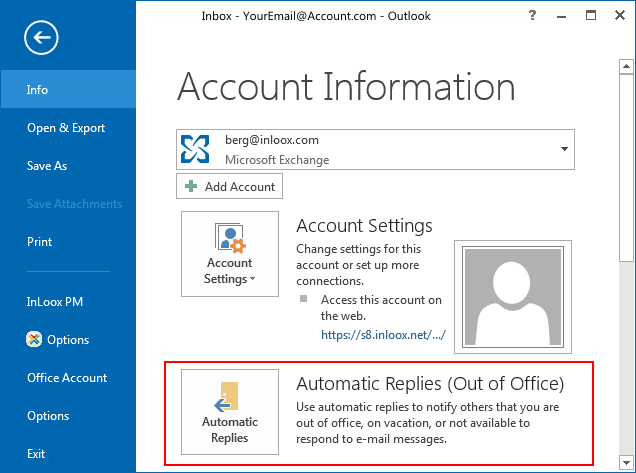This screenshot has width=636, height=473.
Task: Click the berg@inloox.com account text
Action: click(272, 140)
